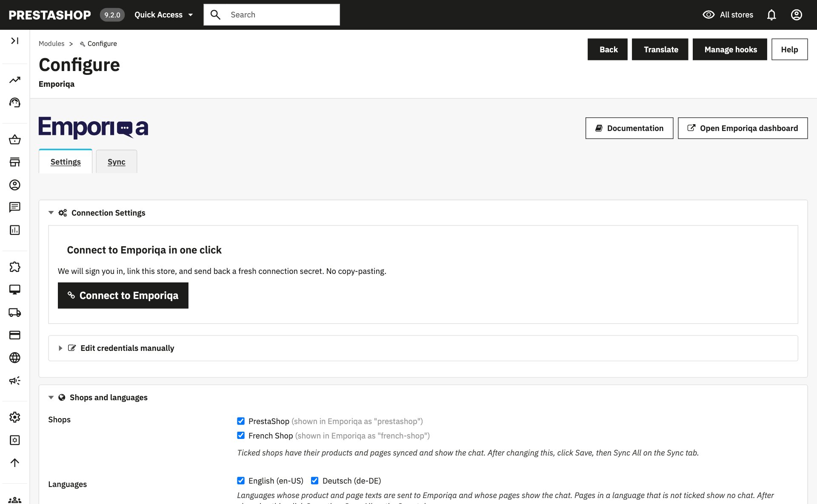
Task: Click the PrestaShop logo
Action: point(50,15)
